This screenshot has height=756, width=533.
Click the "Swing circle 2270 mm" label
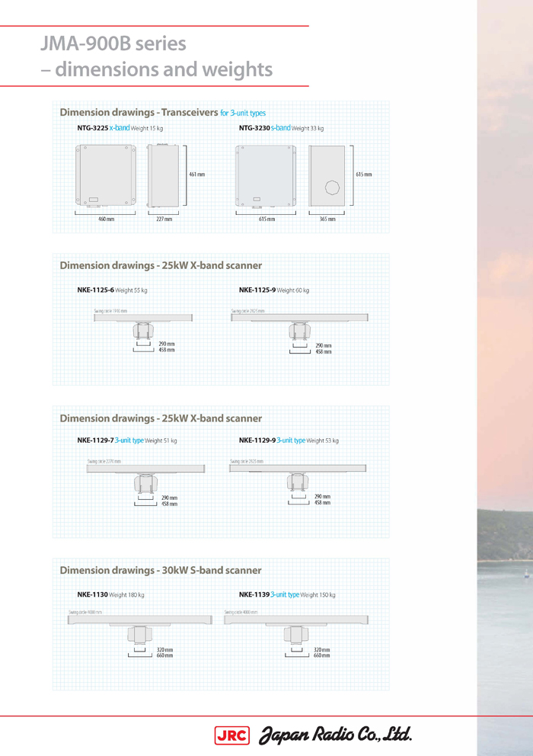(x=104, y=461)
